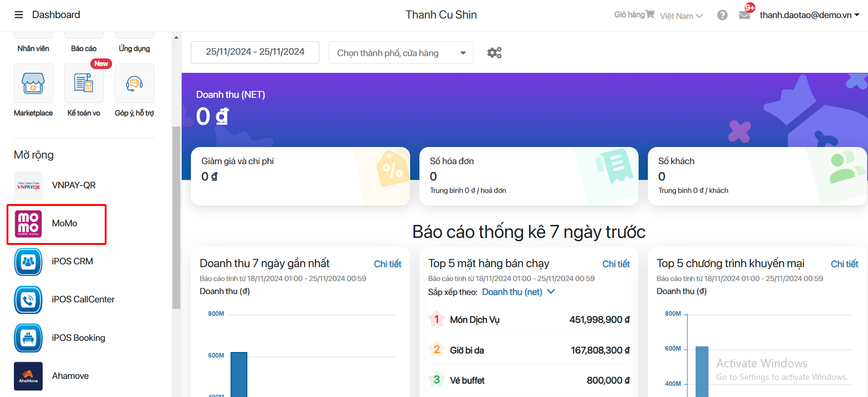This screenshot has width=868, height=397.
Task: Check the mail notifications icon
Action: click(x=744, y=15)
